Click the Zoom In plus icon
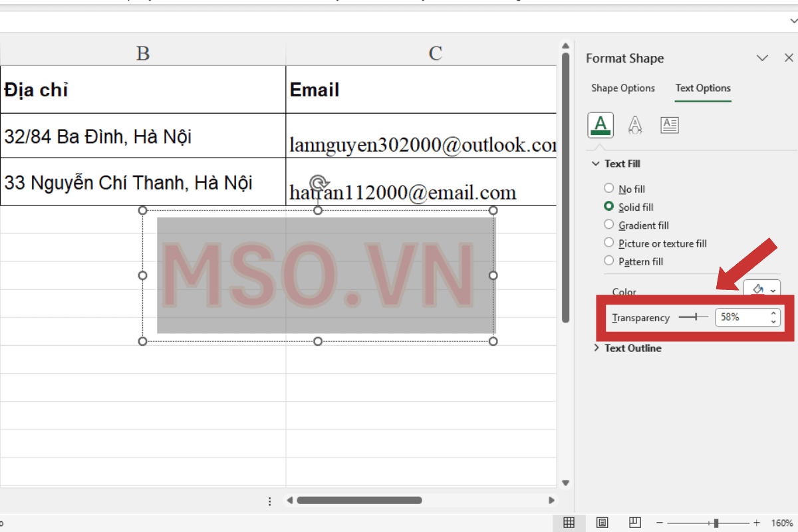 755,523
